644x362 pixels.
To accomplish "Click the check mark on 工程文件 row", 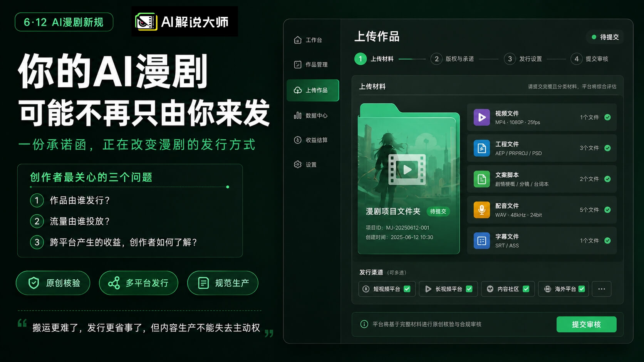I will coord(607,148).
